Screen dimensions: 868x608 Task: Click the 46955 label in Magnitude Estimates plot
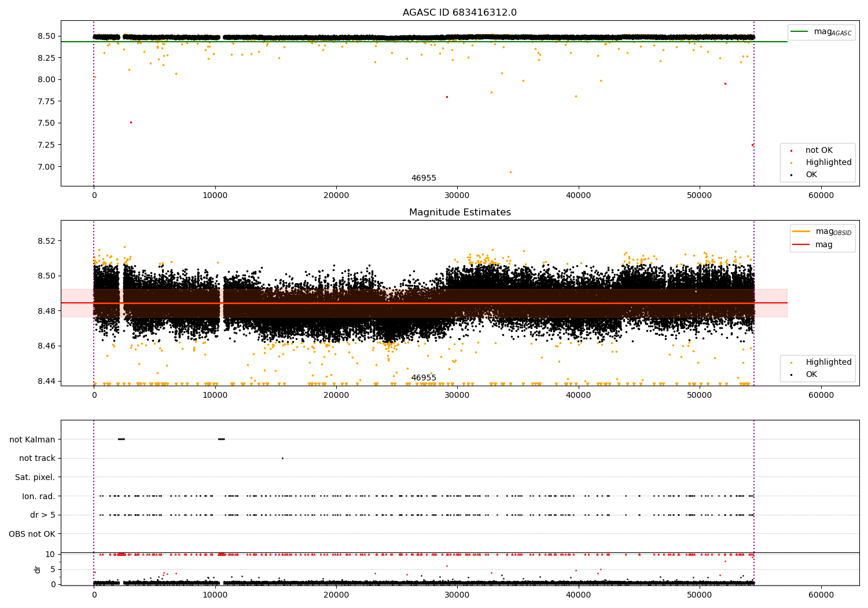click(x=424, y=378)
